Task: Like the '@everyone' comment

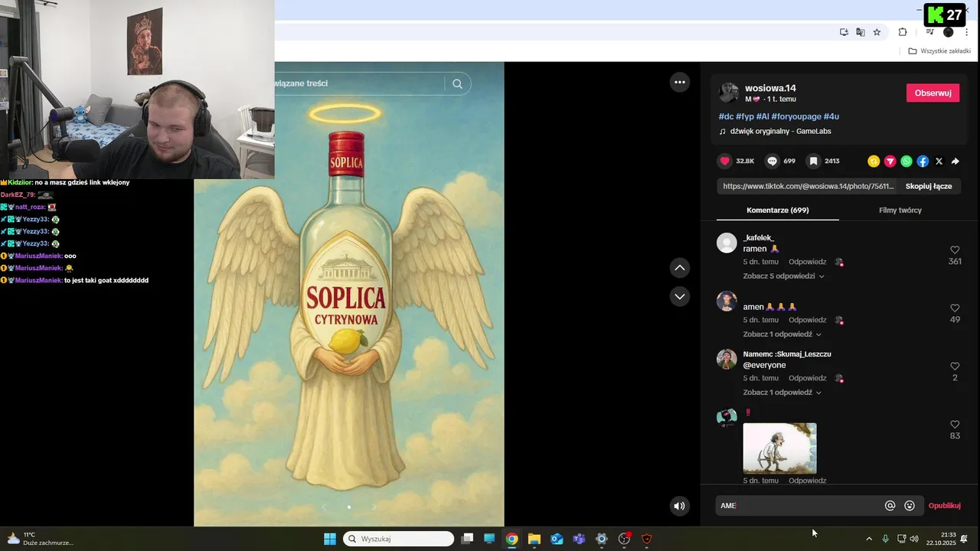Action: 955,367
